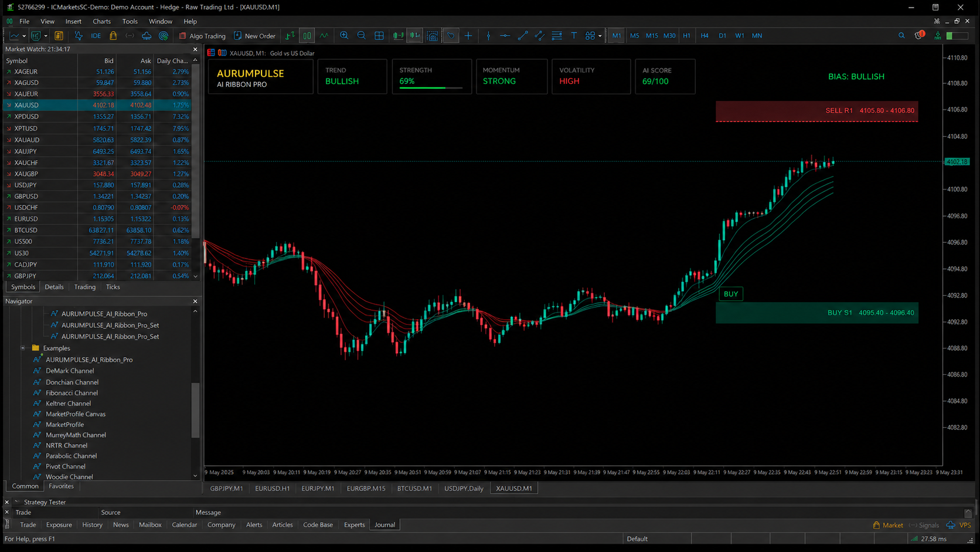
Task: Open the EURUSD.H1 chart tab
Action: pos(273,489)
